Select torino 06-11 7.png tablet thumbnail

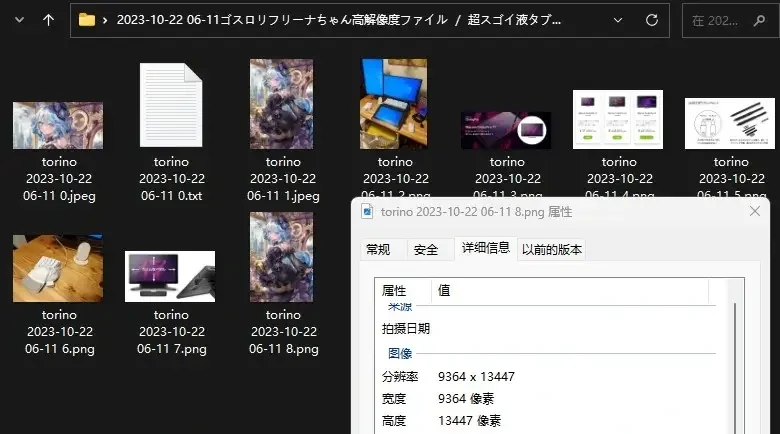coord(170,276)
